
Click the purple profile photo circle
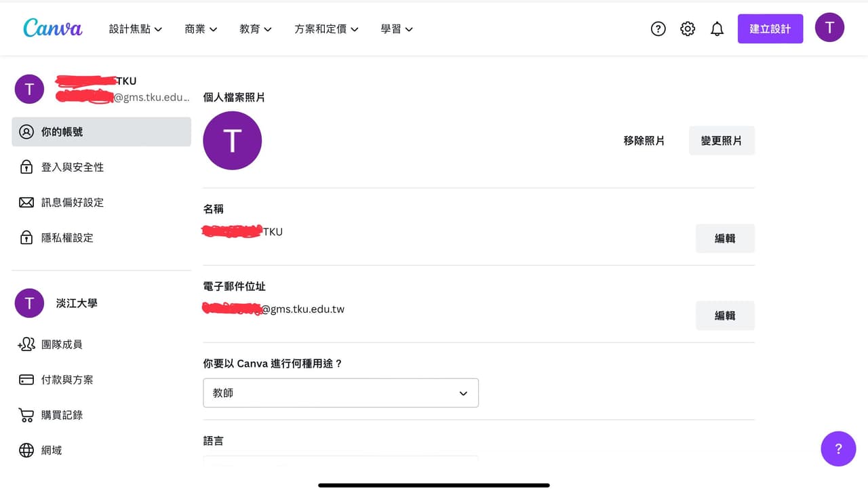pos(233,140)
